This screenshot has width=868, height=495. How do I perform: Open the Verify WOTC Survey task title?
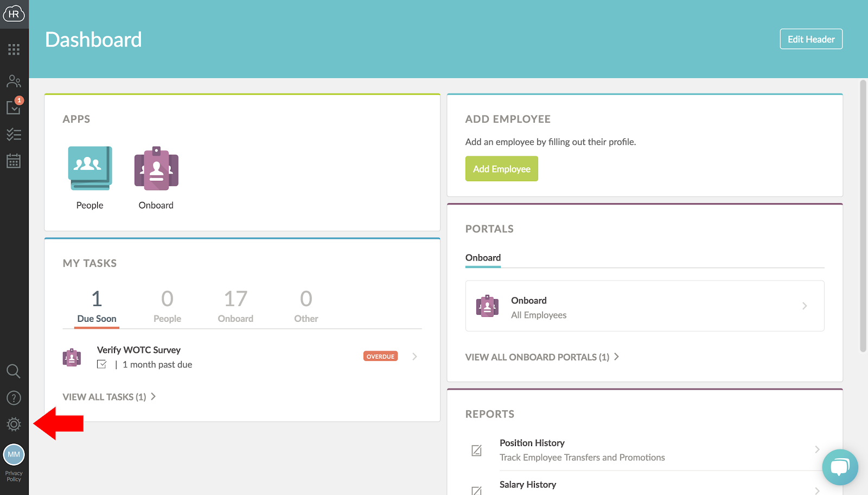coord(139,350)
